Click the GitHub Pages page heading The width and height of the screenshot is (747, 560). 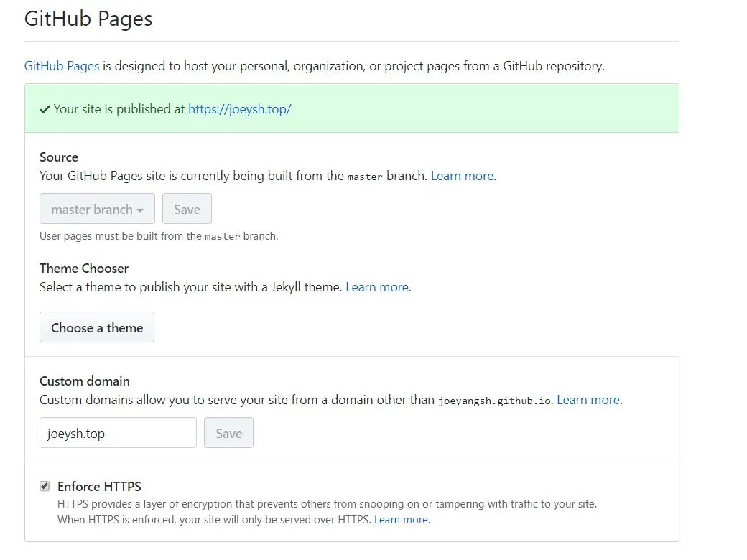click(x=88, y=19)
